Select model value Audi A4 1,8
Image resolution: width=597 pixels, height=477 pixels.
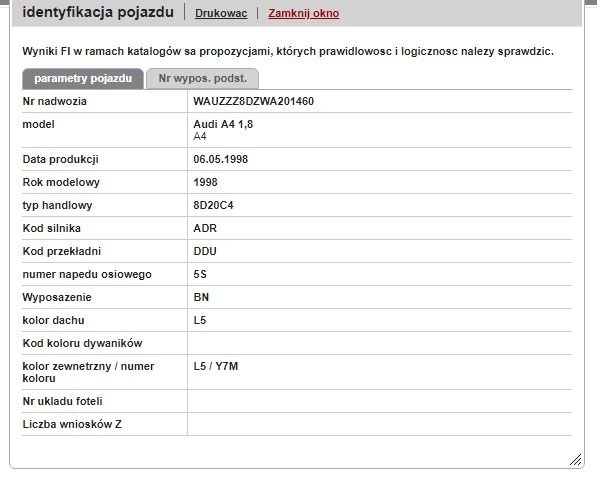click(x=223, y=124)
